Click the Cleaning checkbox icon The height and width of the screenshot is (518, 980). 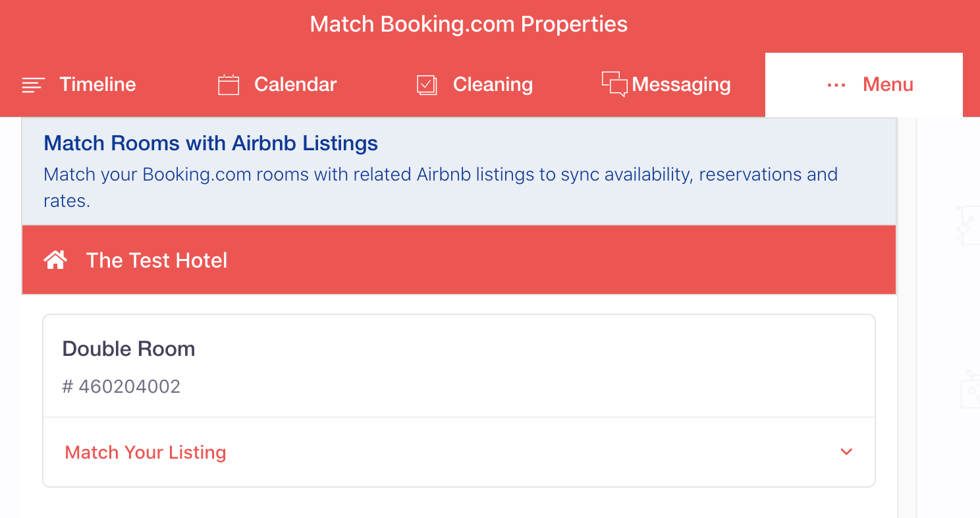pyautogui.click(x=427, y=85)
